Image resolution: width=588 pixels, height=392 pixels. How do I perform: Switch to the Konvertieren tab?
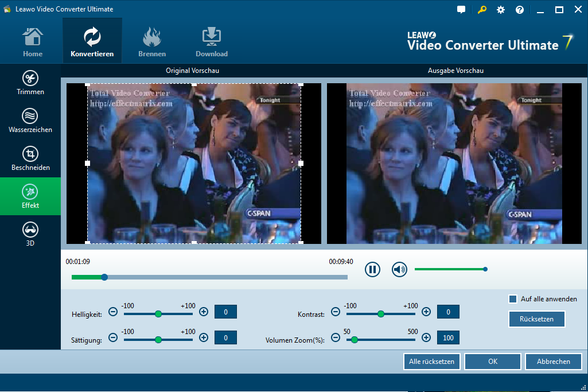[92, 42]
